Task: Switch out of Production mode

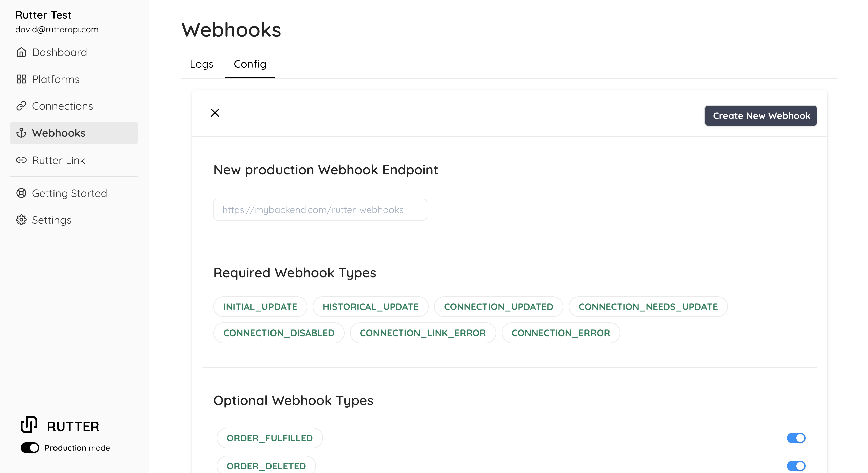Action: 30,448
